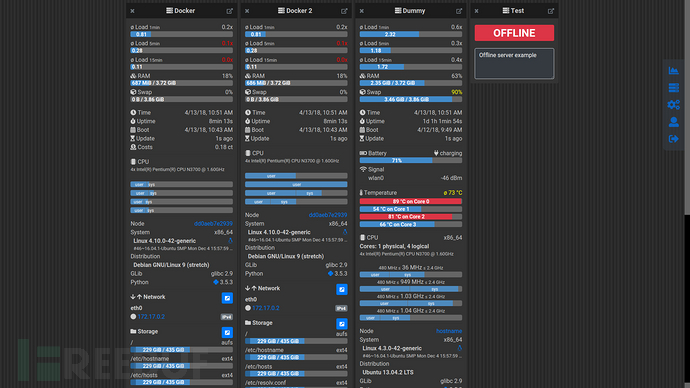Click /etc/hostname storage bar in Docker 2 panel
This screenshot has height=388, width=690.
click(x=296, y=357)
